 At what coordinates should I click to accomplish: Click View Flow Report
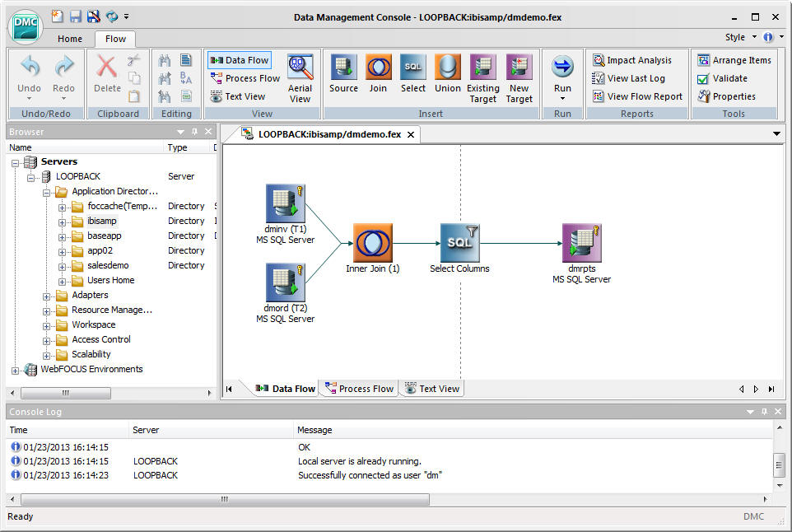tap(637, 96)
